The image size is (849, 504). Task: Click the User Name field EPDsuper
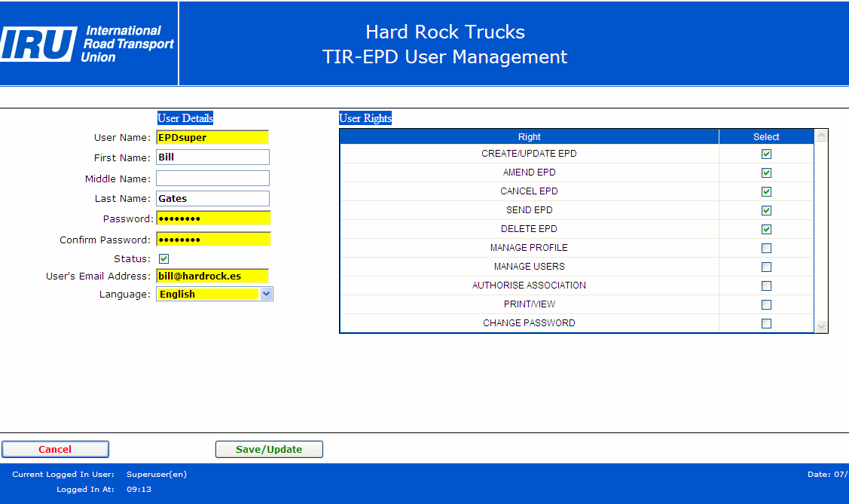coord(212,138)
